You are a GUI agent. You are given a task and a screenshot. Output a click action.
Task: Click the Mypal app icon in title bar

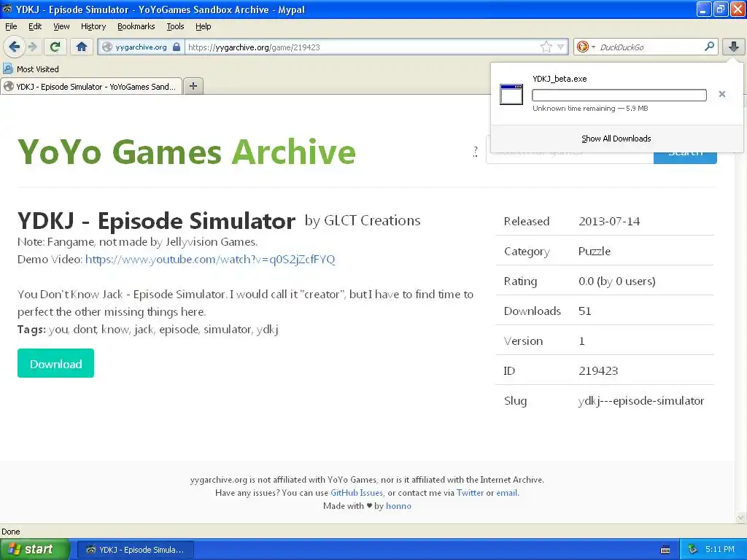tap(7, 9)
